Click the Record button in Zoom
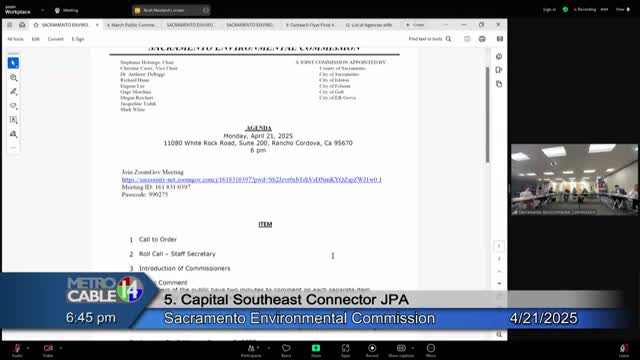This screenshot has height=360, width=640. [x=372, y=350]
